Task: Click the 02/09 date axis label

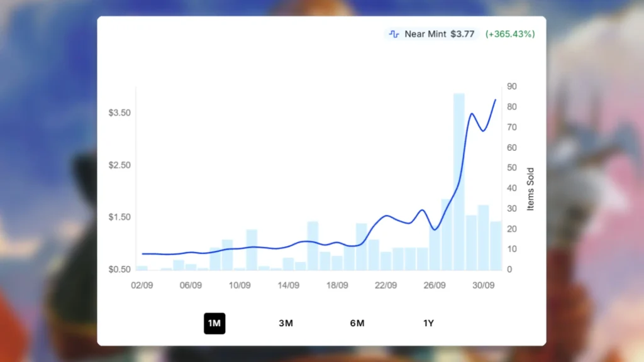Action: [142, 285]
